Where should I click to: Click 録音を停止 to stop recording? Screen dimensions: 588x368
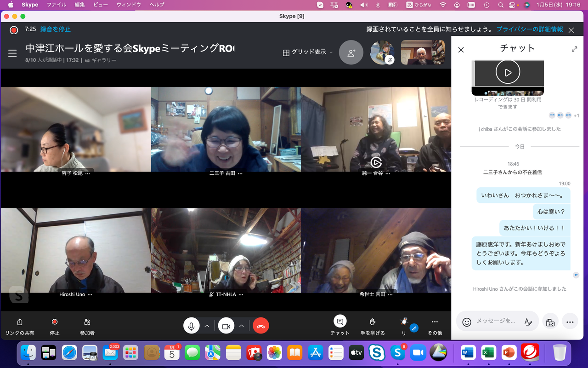pos(56,29)
